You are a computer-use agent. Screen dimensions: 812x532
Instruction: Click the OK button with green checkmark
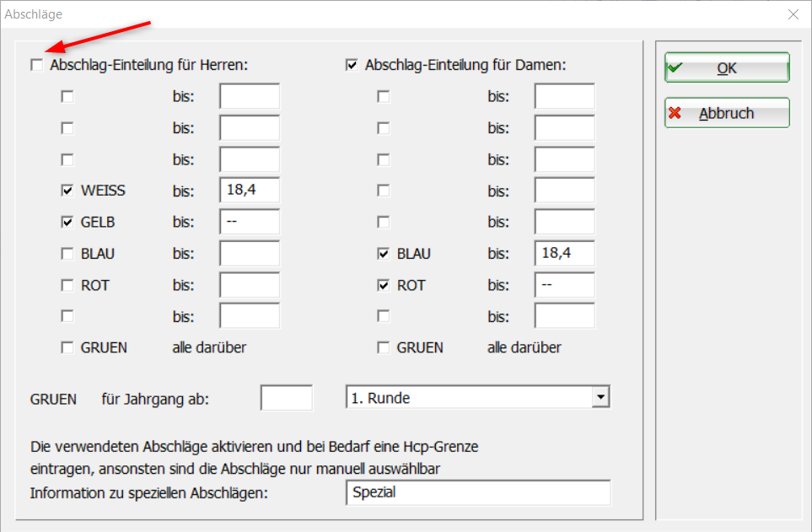[726, 68]
